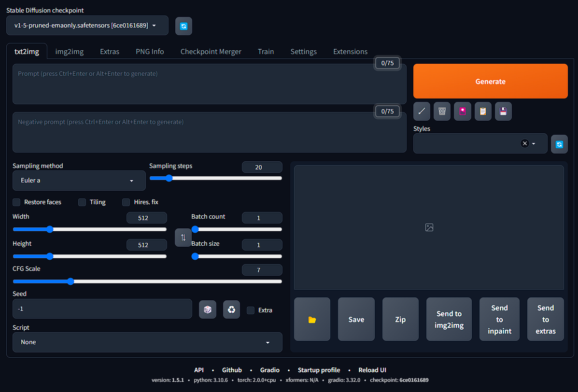Screen dimensions: 578x392
Task: Click the Zip button
Action: pyautogui.click(x=400, y=320)
